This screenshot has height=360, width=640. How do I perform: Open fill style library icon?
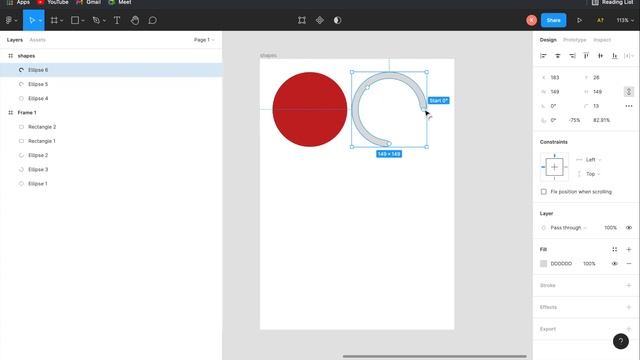(615, 249)
